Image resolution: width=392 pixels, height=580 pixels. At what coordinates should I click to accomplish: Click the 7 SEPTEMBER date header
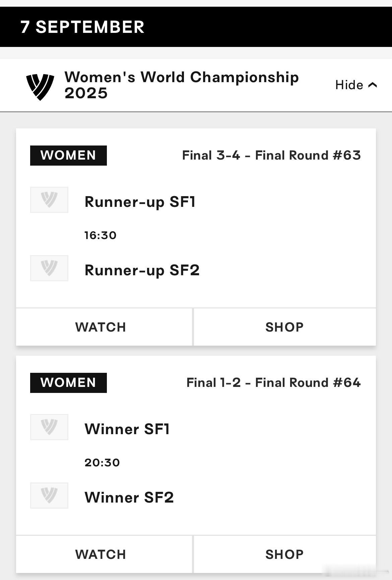82,27
